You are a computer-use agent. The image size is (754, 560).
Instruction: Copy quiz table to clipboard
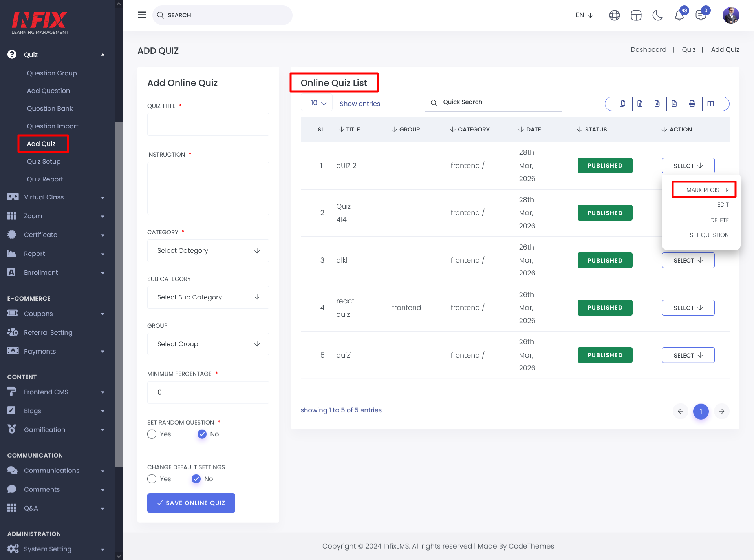pyautogui.click(x=622, y=104)
